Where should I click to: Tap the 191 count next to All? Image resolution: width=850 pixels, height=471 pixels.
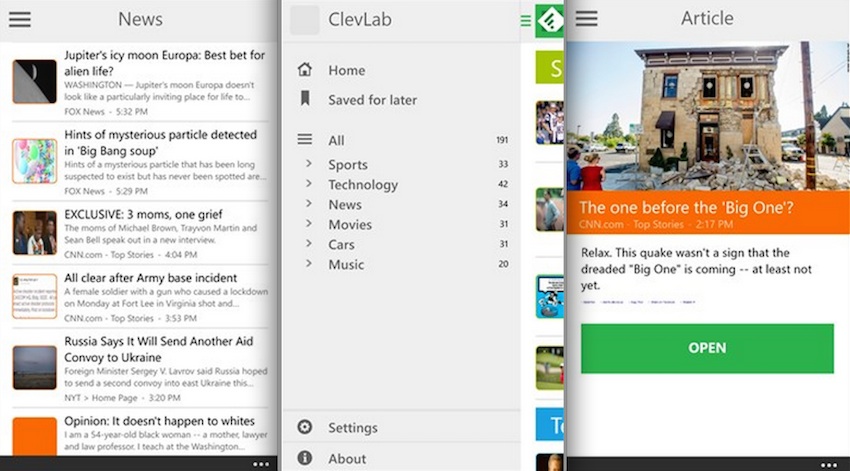502,140
